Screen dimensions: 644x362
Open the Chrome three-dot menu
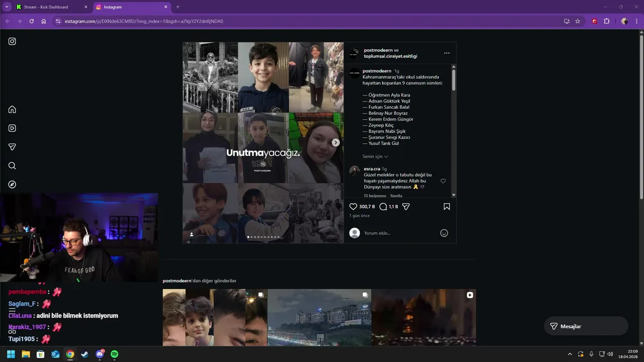(x=636, y=21)
